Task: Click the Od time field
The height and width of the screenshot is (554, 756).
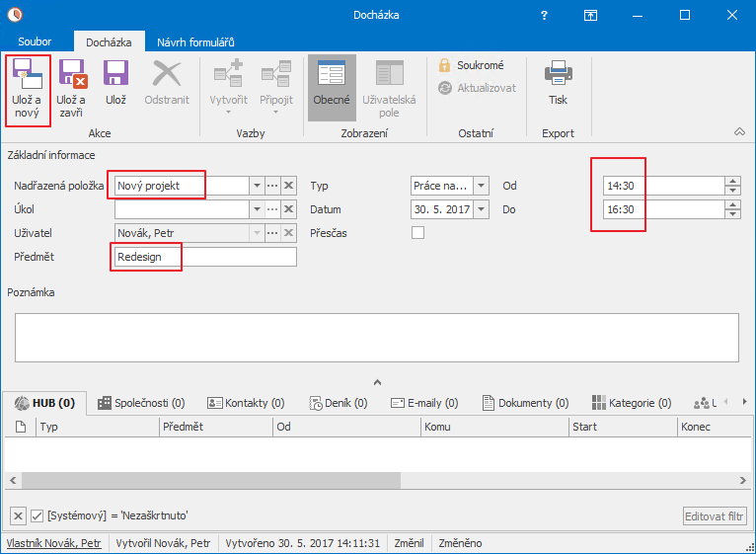Action: pyautogui.click(x=663, y=186)
